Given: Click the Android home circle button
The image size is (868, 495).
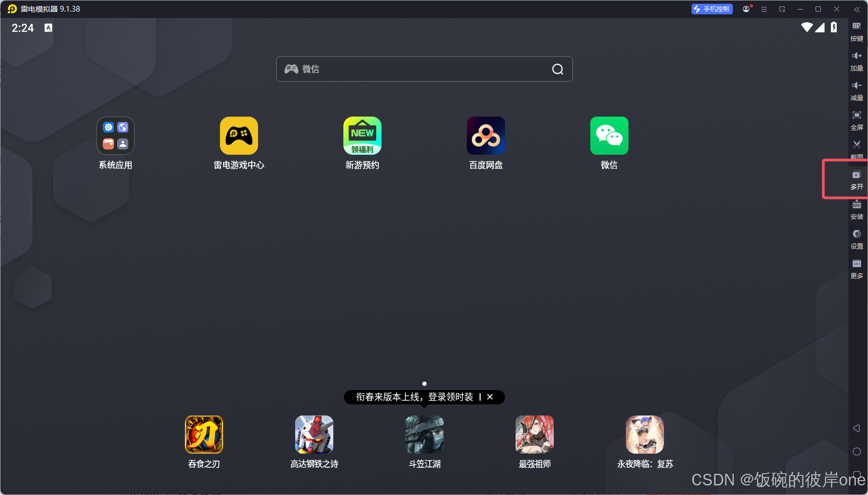Looking at the screenshot, I should click(856, 452).
